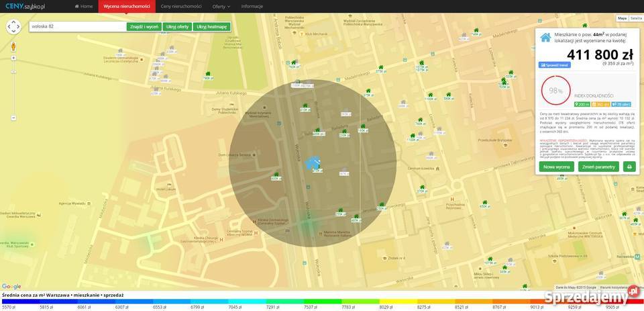Open the 485K zł house offer marker
The image size is (644, 311).
click(x=356, y=218)
